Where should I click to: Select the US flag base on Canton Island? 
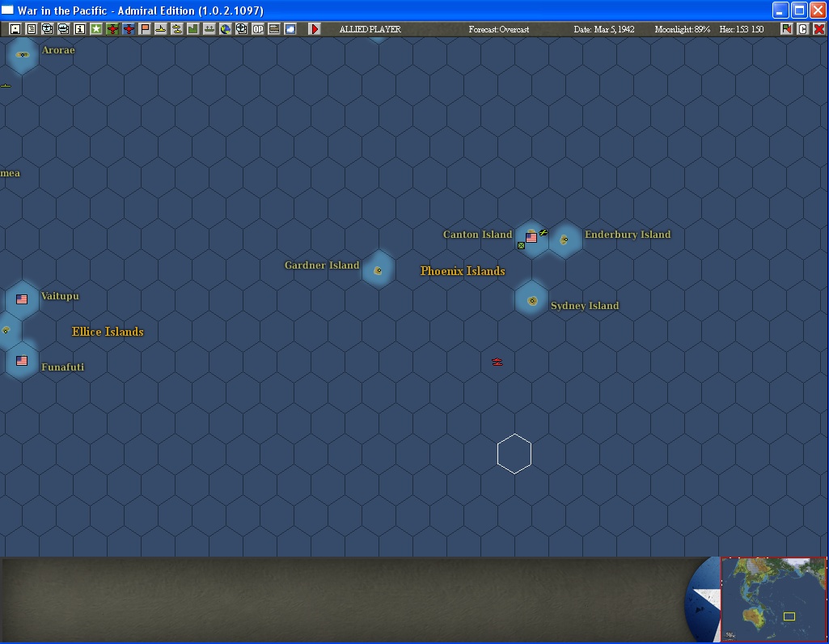coord(531,237)
